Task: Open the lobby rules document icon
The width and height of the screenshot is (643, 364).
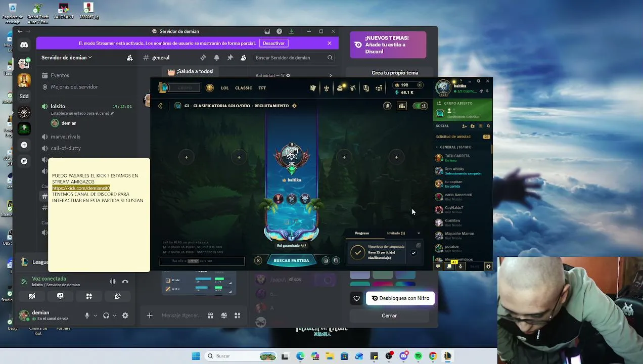Action: tap(387, 106)
